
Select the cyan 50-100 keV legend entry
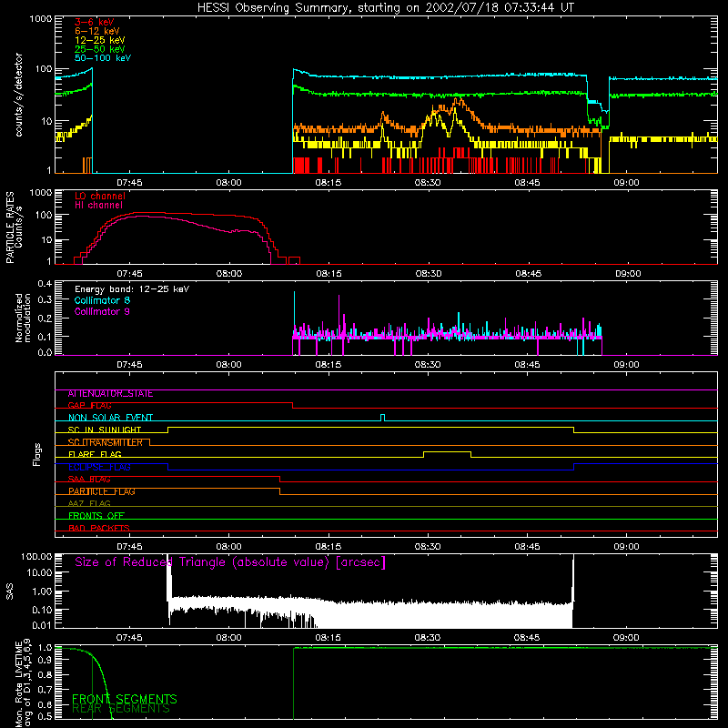103,58
